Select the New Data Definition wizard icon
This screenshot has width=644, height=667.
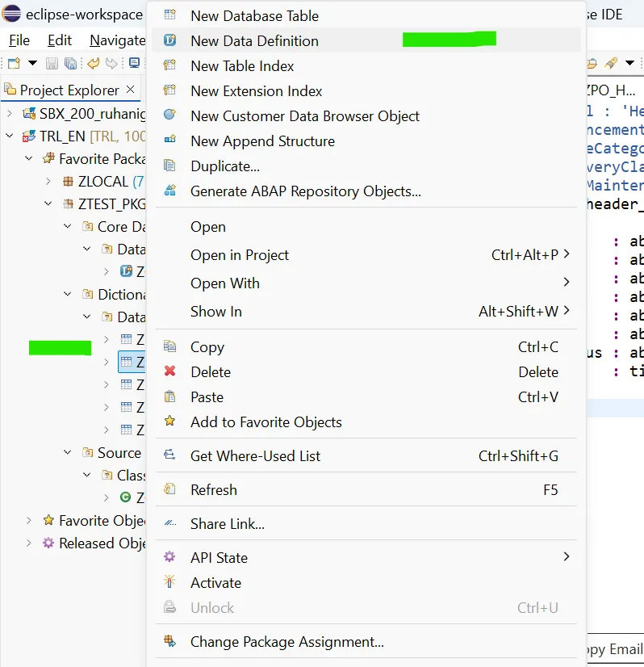(172, 40)
